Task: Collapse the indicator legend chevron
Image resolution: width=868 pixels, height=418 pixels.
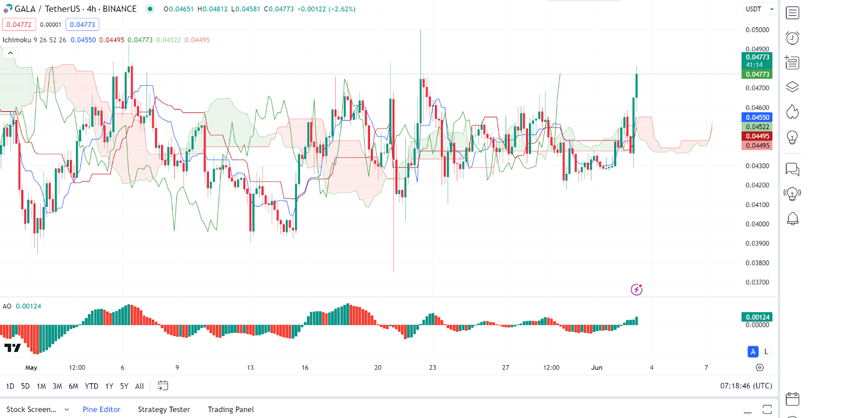Action: 10,53
